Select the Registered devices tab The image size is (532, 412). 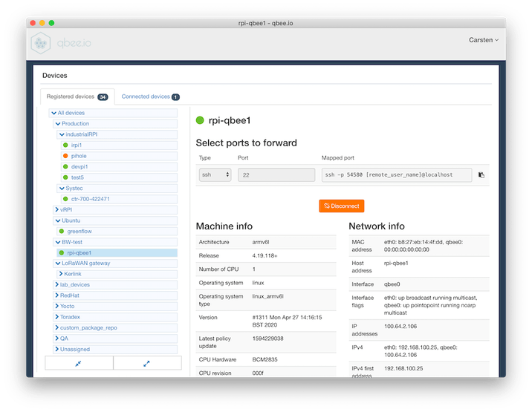tap(77, 97)
